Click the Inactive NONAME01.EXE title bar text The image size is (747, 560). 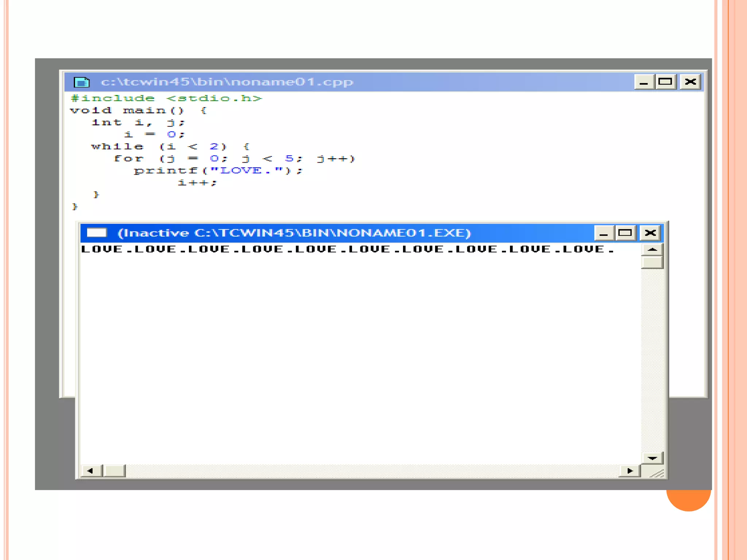coord(294,233)
